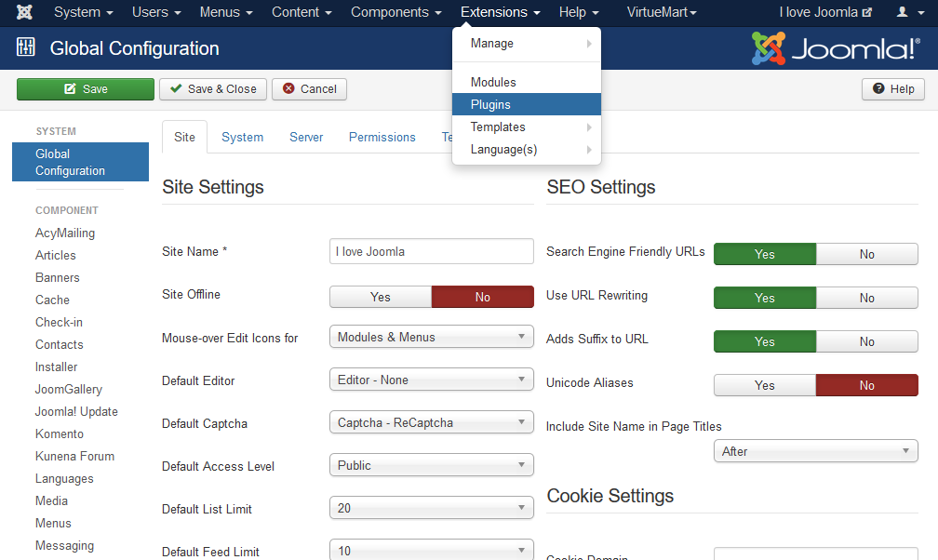This screenshot has width=938, height=560.
Task: Expand the Language(s) submenu entry
Action: [x=527, y=150]
